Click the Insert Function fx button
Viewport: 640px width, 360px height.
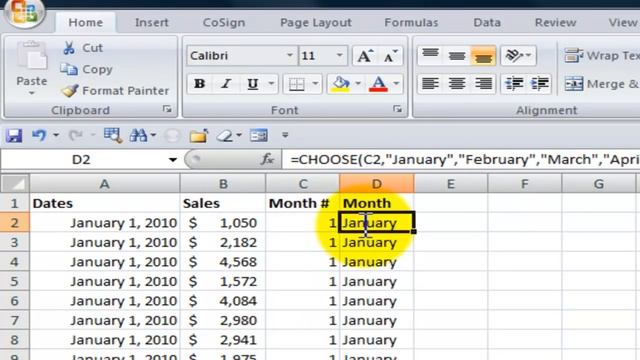268,160
